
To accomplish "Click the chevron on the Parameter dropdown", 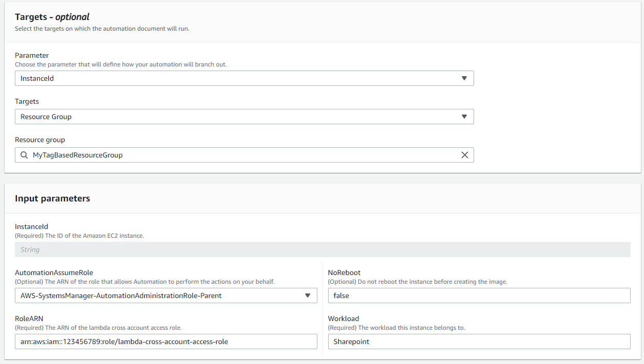I will click(464, 78).
